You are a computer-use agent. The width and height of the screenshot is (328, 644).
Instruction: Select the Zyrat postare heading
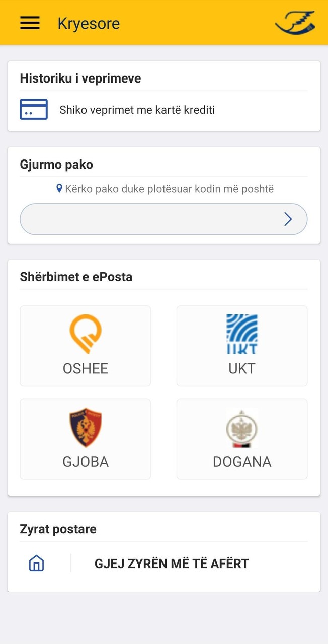pos(58,529)
